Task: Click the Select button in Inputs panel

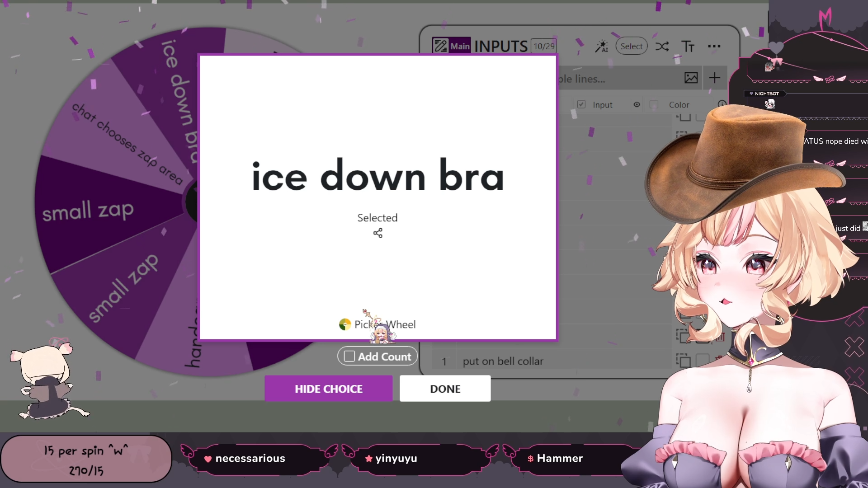Action: pyautogui.click(x=632, y=46)
